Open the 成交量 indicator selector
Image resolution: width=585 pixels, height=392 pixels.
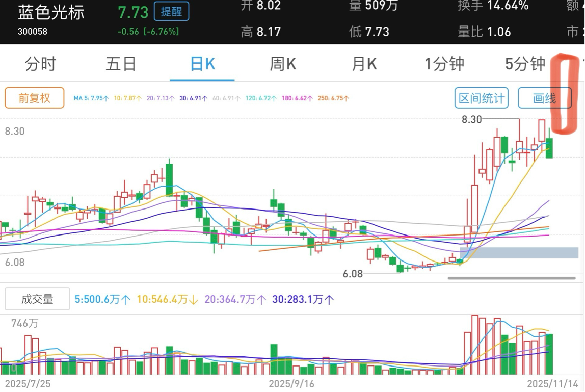pos(37,299)
